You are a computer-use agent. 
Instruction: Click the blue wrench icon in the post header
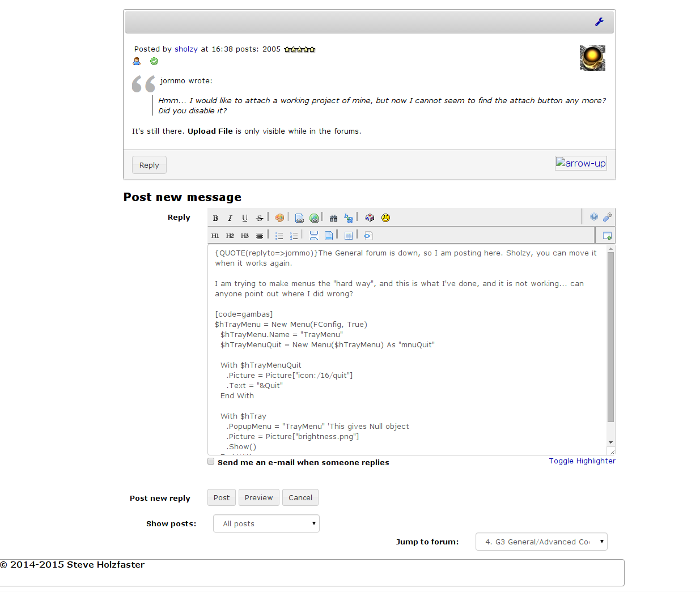pyautogui.click(x=599, y=22)
